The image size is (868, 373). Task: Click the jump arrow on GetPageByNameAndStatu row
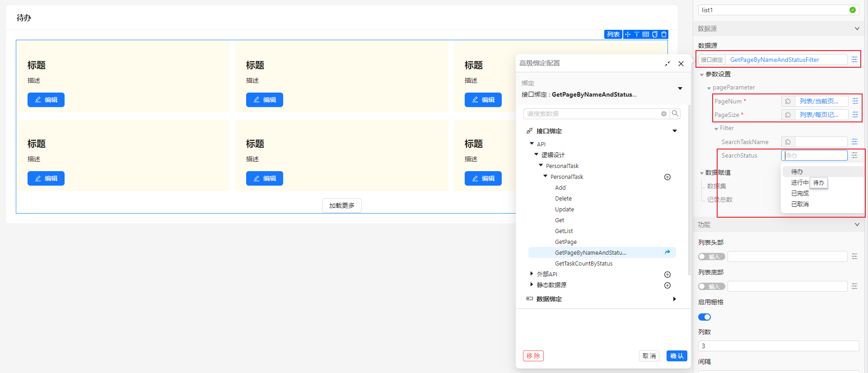[x=667, y=252]
